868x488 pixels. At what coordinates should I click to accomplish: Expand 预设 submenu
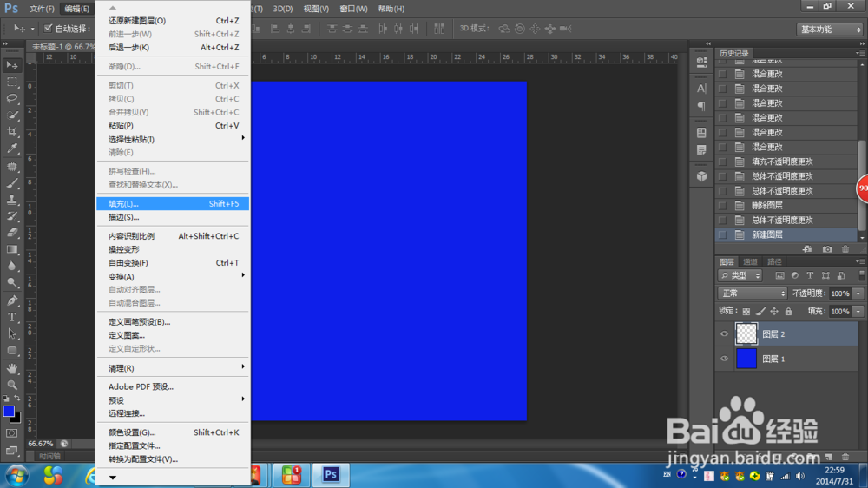click(x=173, y=400)
